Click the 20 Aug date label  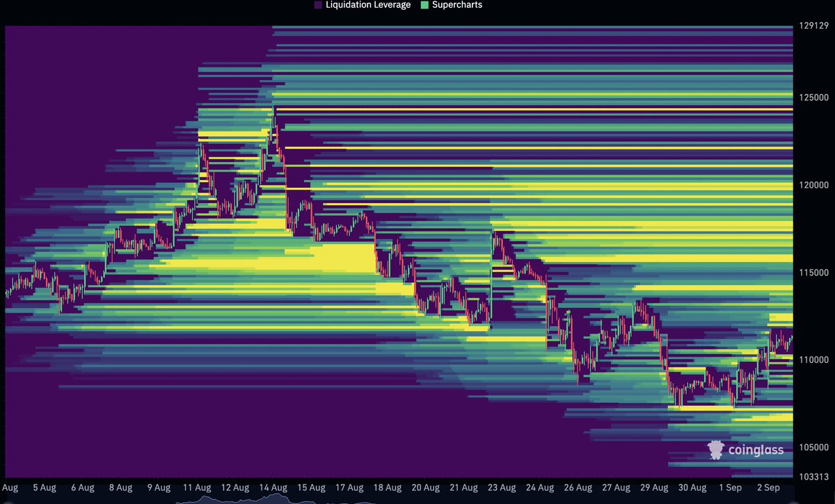click(426, 487)
